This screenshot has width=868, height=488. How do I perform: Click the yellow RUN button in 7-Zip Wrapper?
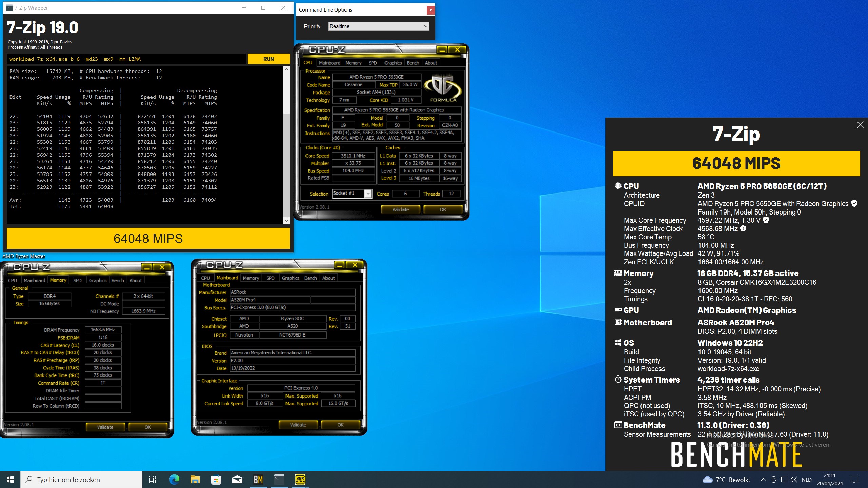click(269, 59)
